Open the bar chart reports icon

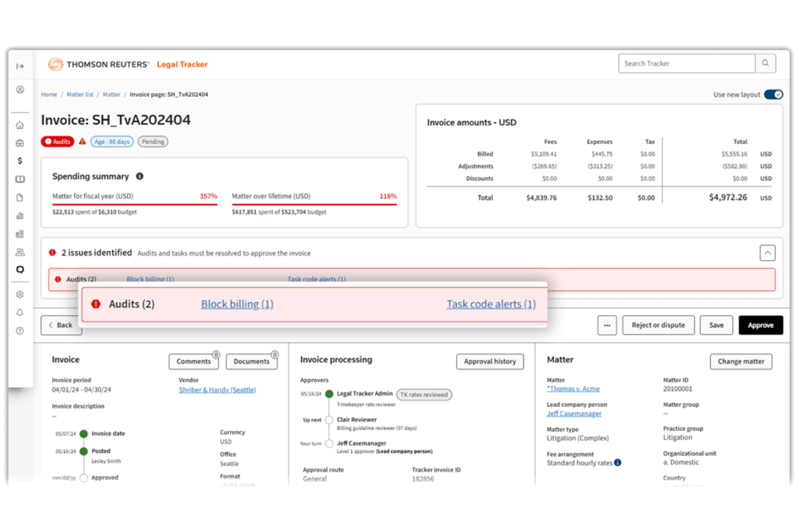(x=20, y=216)
